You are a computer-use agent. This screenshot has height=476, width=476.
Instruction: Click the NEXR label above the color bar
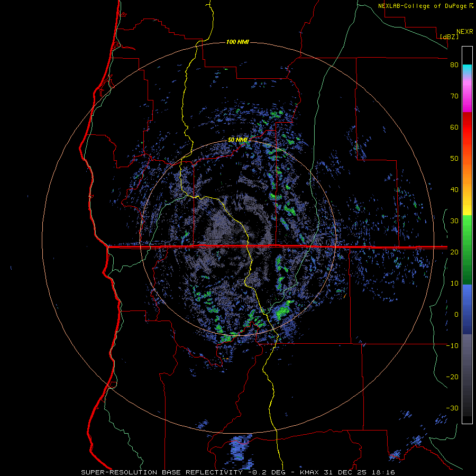[465, 31]
